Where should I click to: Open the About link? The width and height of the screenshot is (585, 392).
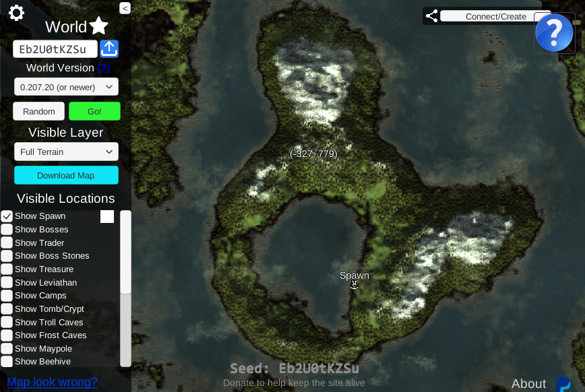point(528,383)
